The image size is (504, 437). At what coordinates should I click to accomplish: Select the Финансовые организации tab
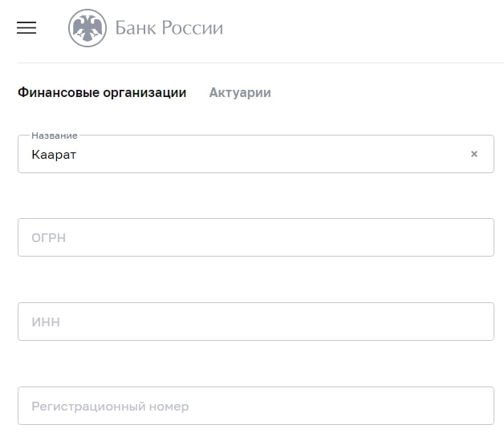(x=102, y=93)
